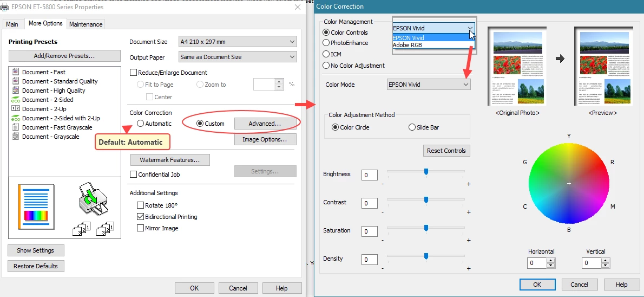Enable Reduce/Enlarge Document checkbox
644x297 pixels.
[133, 73]
